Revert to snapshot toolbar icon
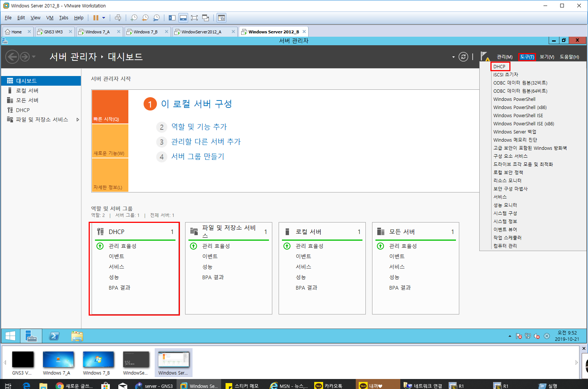This screenshot has height=389, width=588. (145, 18)
